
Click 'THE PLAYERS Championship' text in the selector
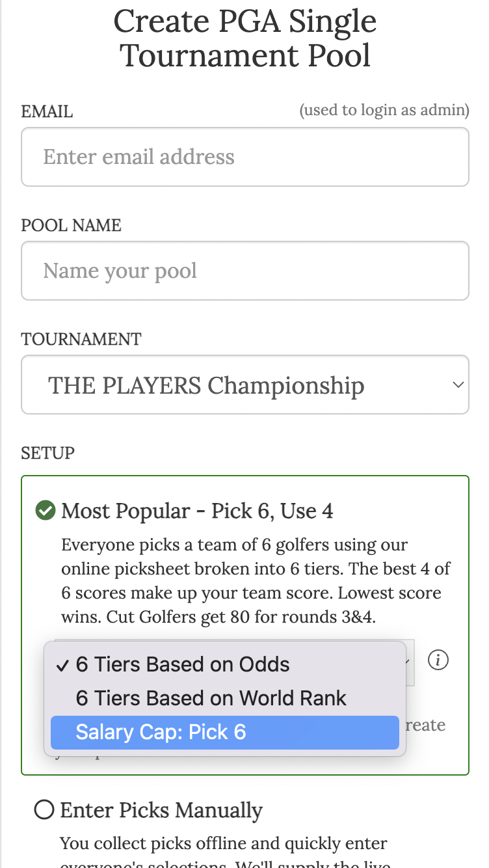tap(206, 385)
